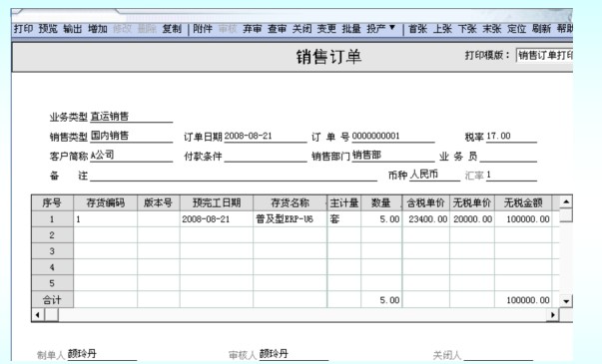Image resolution: width=602 pixels, height=364 pixels.
Task: Click 弃审 to un-approve the order
Action: tap(253, 29)
